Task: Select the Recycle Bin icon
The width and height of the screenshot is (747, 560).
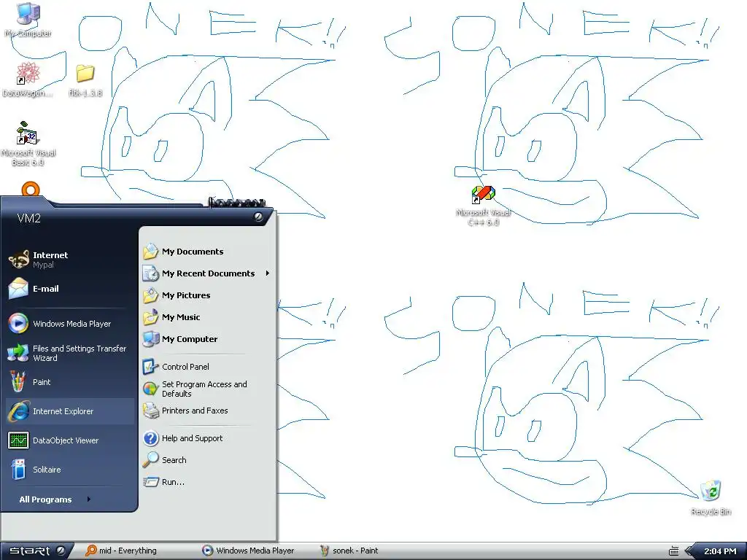Action: point(711,498)
